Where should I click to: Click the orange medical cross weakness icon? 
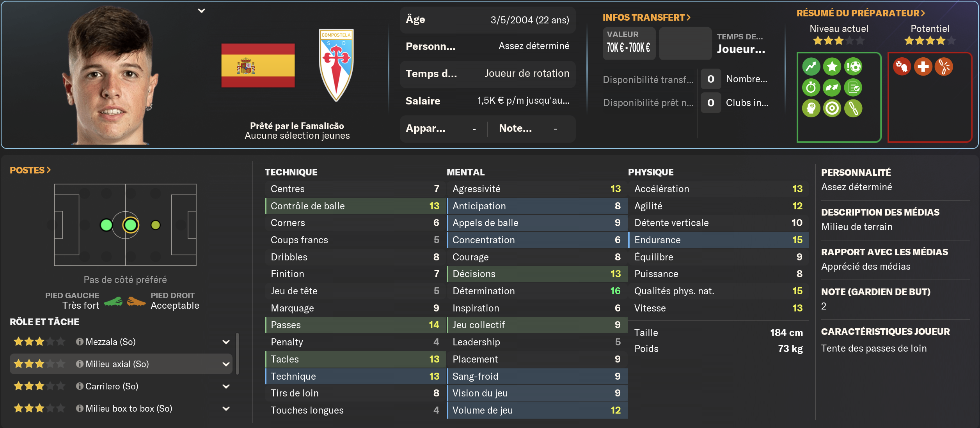pos(923,67)
